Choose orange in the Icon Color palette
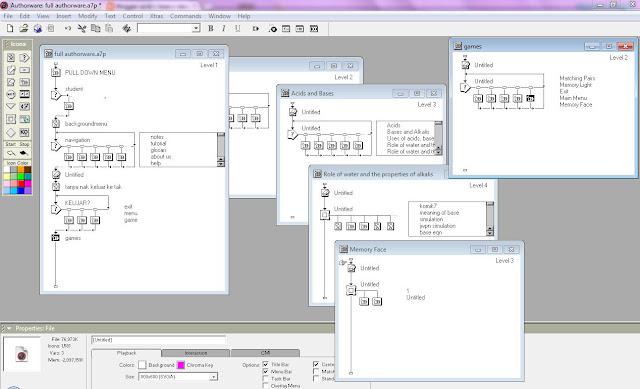The image size is (640, 389). point(21,169)
